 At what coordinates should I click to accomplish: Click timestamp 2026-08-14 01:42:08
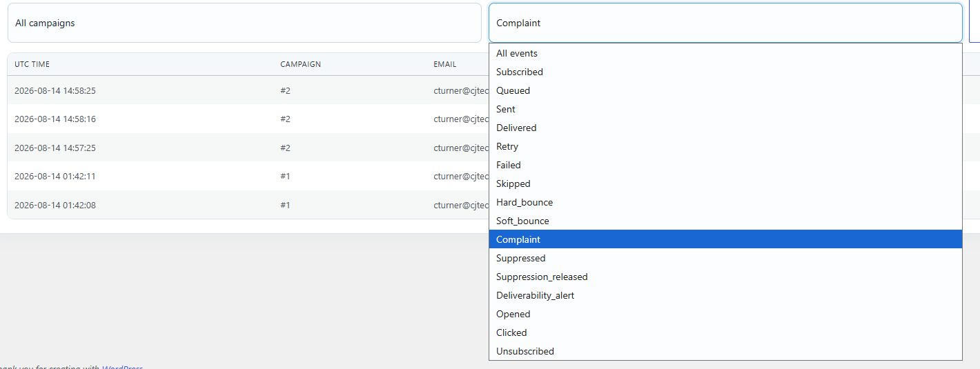click(x=55, y=205)
